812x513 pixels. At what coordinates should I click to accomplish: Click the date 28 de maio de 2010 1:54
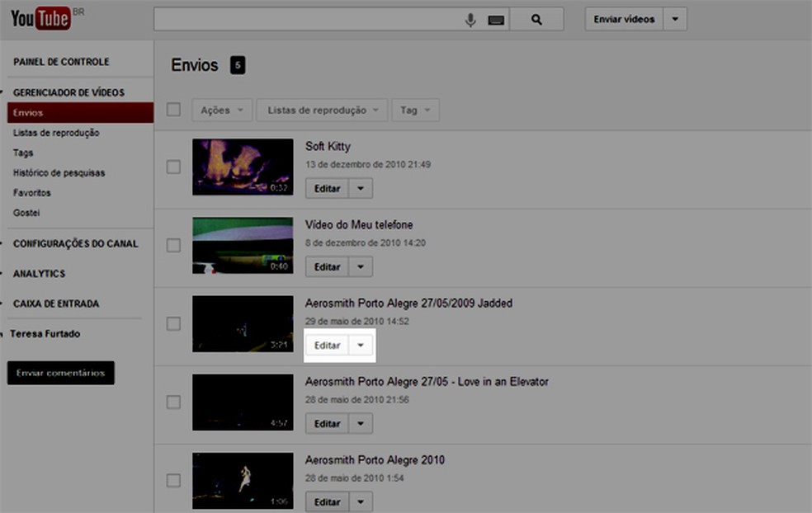click(x=354, y=478)
